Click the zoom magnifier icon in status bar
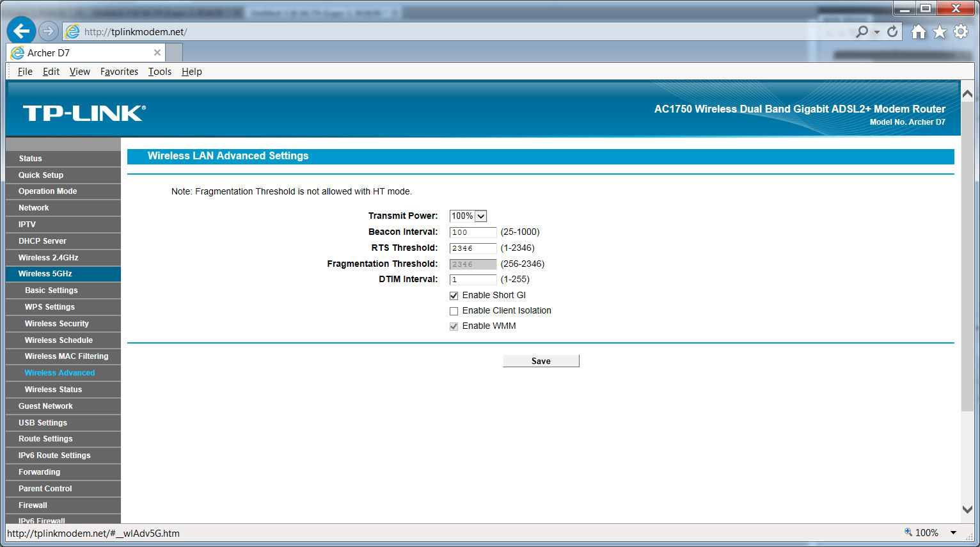The height and width of the screenshot is (547, 980). tap(908, 532)
